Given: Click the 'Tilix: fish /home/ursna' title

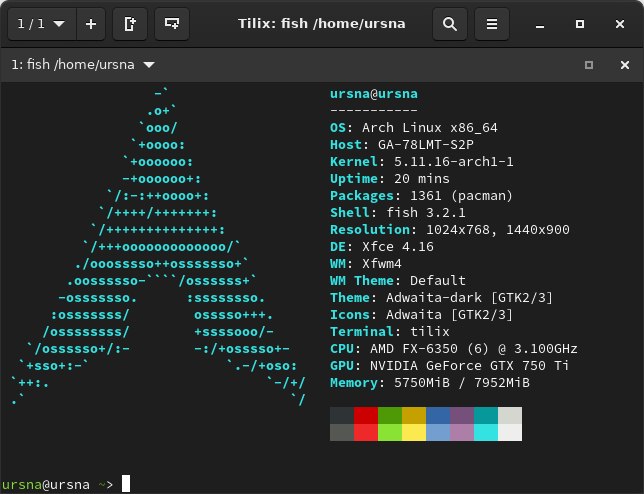Looking at the screenshot, I should 322,23.
